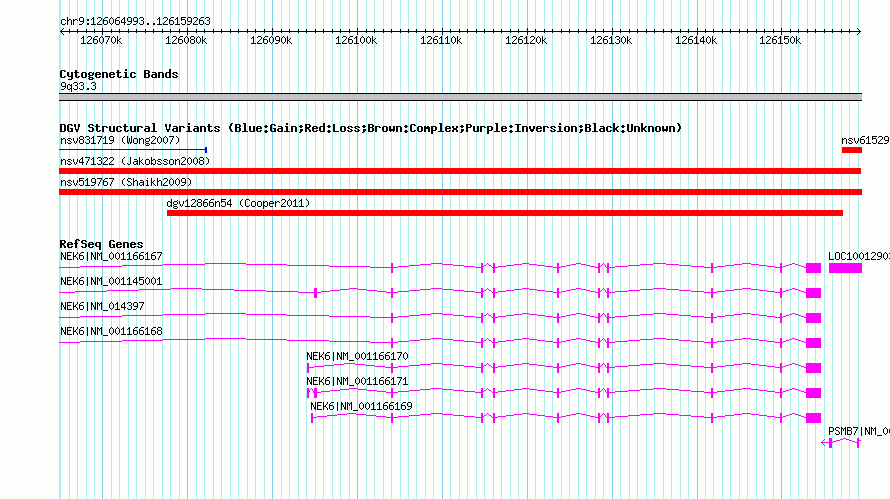Click last exon block of NEK6 NM_001166171
Viewport: 890px width, 499px height.
point(813,393)
